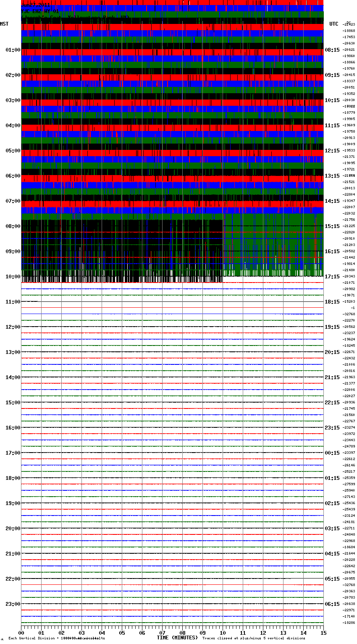The image size is (357, 644).
Task: Click the 15:15 UTC row label
Action: click(x=332, y=226)
